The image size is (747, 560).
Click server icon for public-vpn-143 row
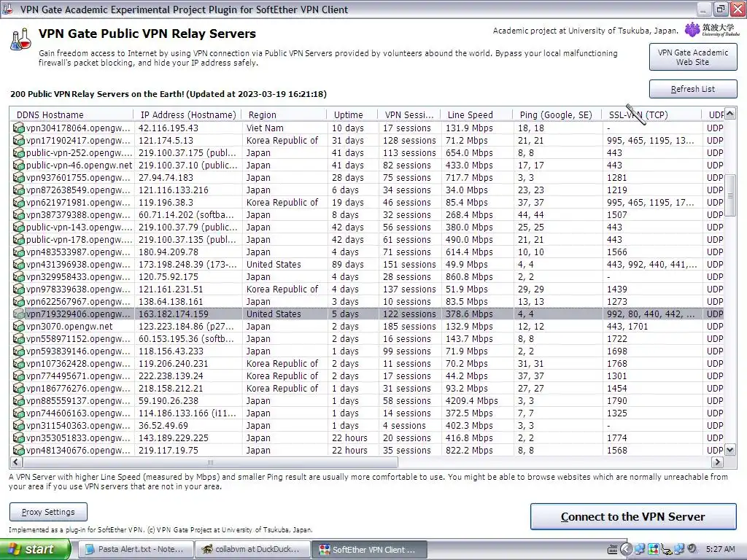(x=18, y=227)
